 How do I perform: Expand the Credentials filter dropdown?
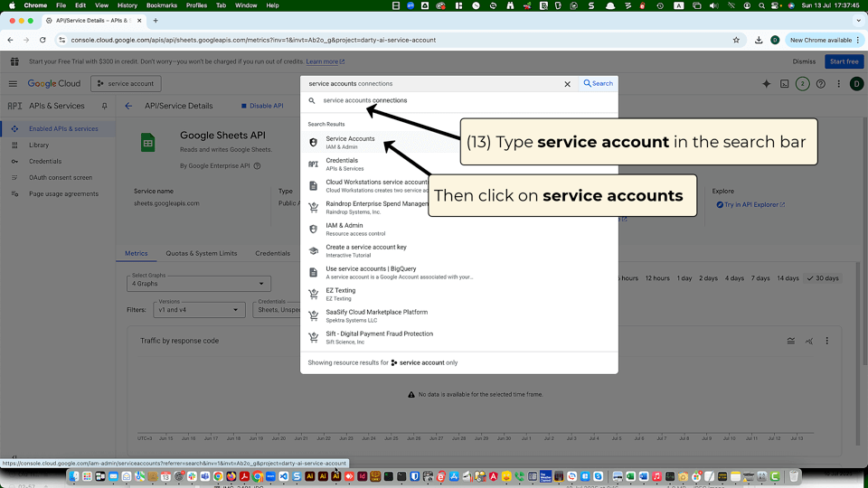(277, 310)
